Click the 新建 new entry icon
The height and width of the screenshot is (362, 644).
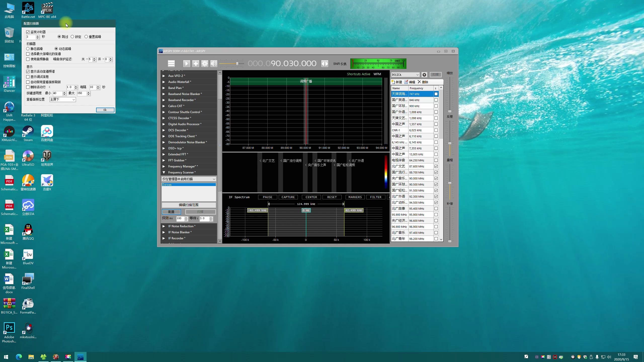click(397, 82)
